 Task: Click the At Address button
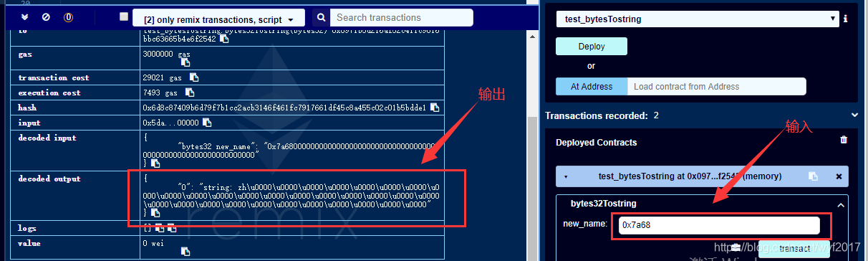pos(592,86)
